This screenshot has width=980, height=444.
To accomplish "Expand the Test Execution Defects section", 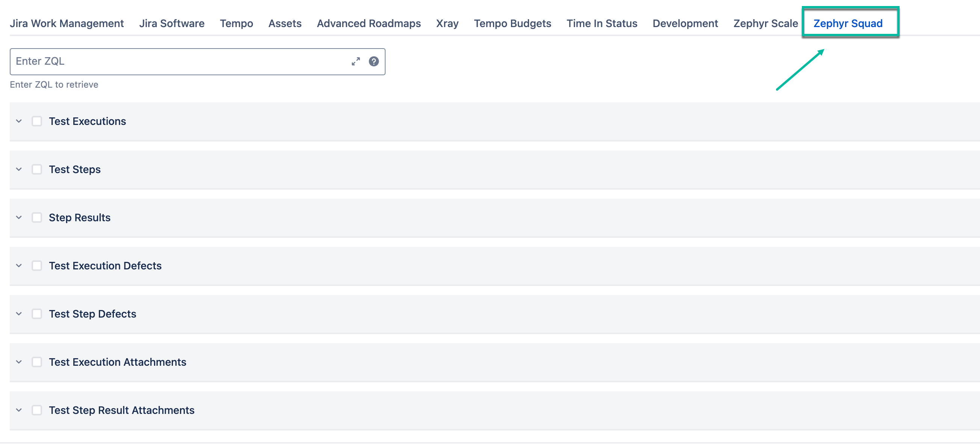I will pos(18,266).
